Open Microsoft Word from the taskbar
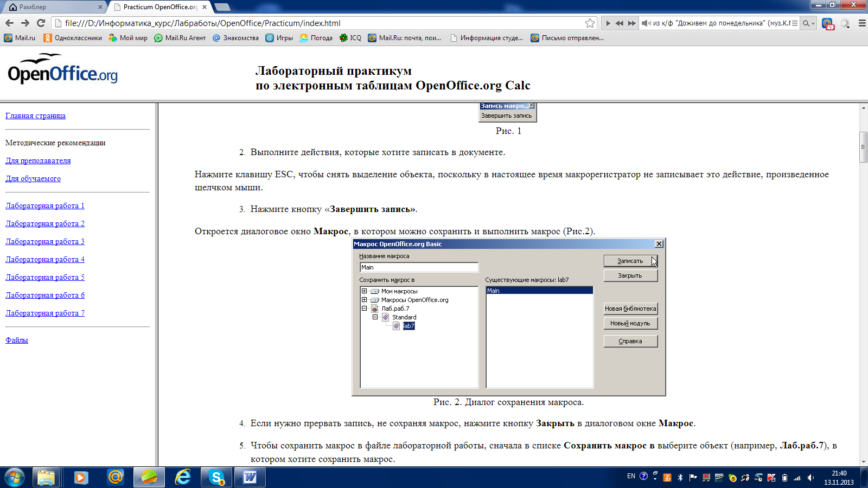The height and width of the screenshot is (488, 868). 250,478
